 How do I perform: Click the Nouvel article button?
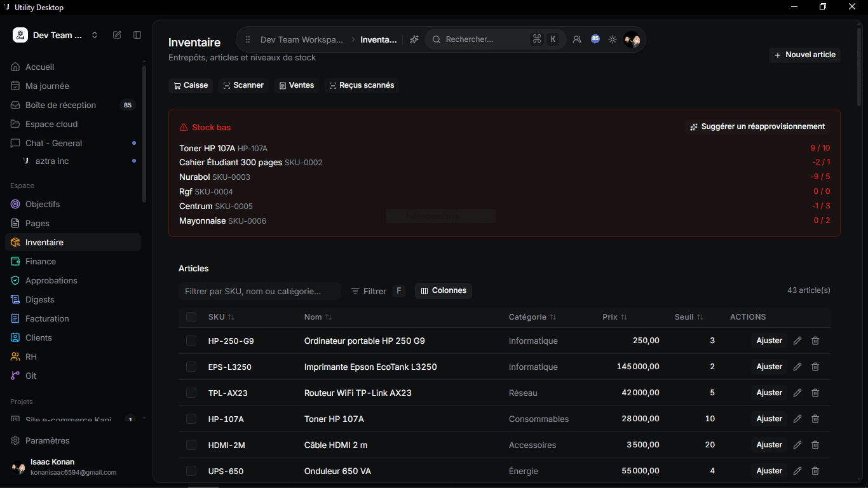804,55
